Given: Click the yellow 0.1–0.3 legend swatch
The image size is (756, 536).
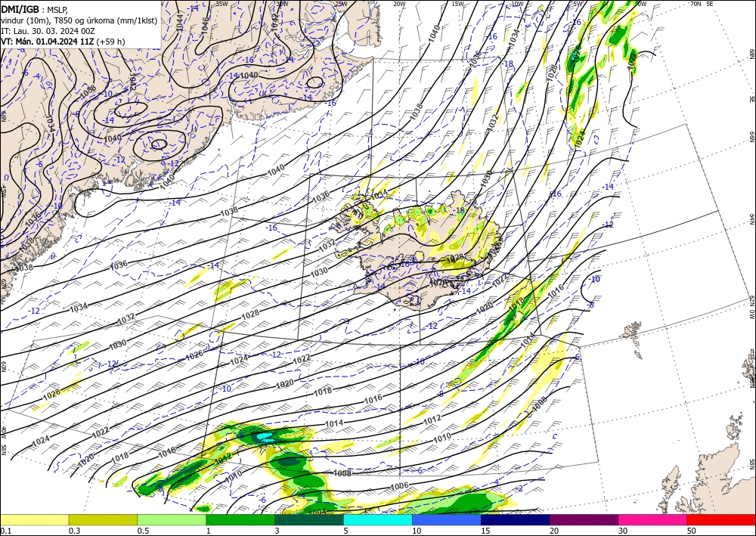Looking at the screenshot, I should point(34,519).
